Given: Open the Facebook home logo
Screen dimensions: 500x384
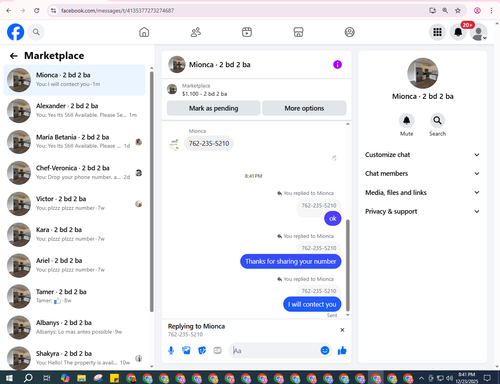Looking at the screenshot, I should (x=15, y=32).
